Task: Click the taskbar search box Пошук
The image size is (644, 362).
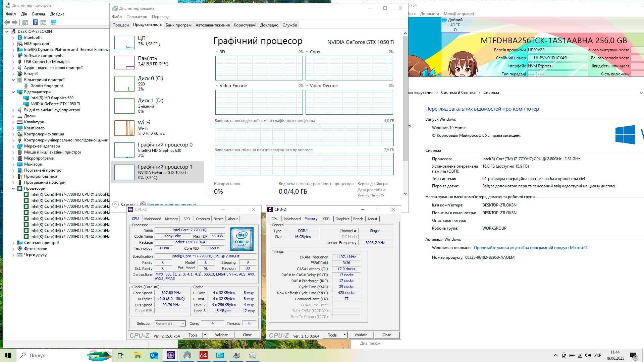Action: click(x=50, y=355)
